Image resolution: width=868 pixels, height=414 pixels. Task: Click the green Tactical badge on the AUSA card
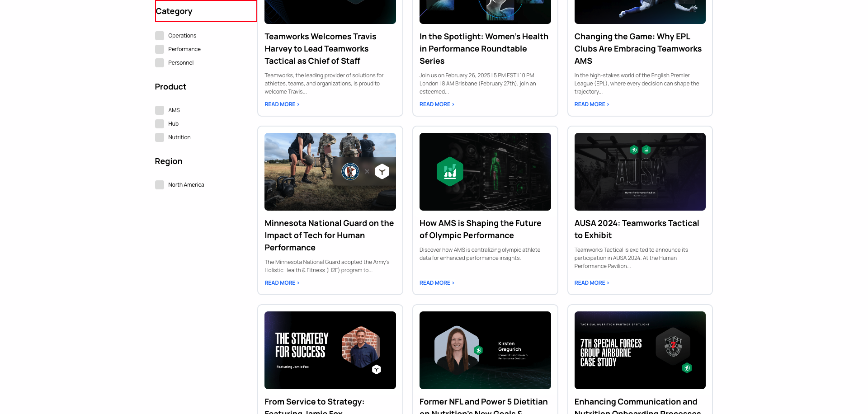(634, 150)
